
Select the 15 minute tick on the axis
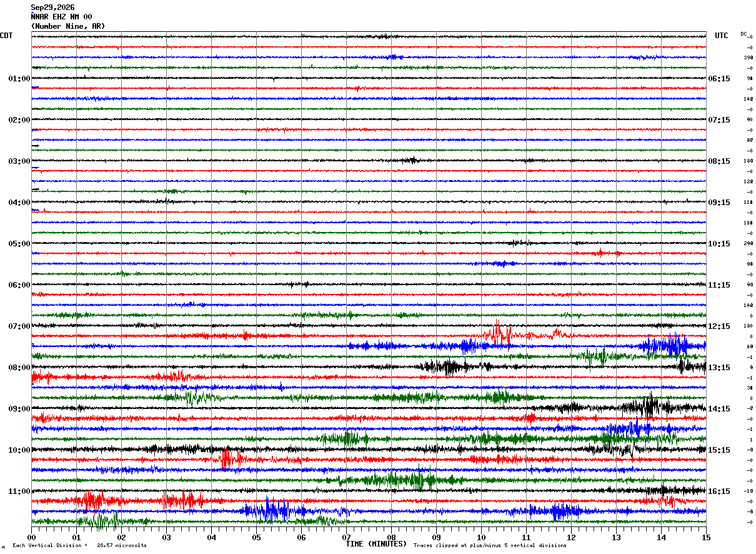(x=706, y=537)
